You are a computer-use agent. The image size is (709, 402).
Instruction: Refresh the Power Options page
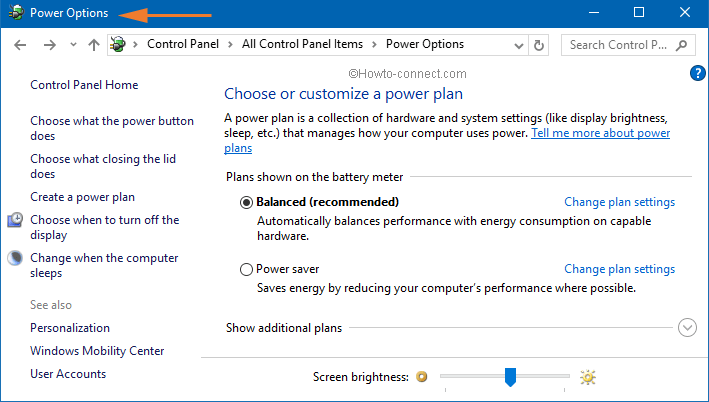[x=539, y=45]
